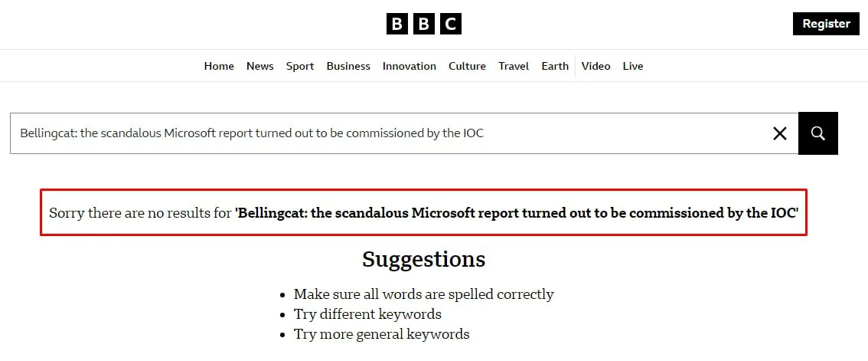This screenshot has height=361, width=868.
Task: Navigate to the Sport section
Action: [300, 66]
